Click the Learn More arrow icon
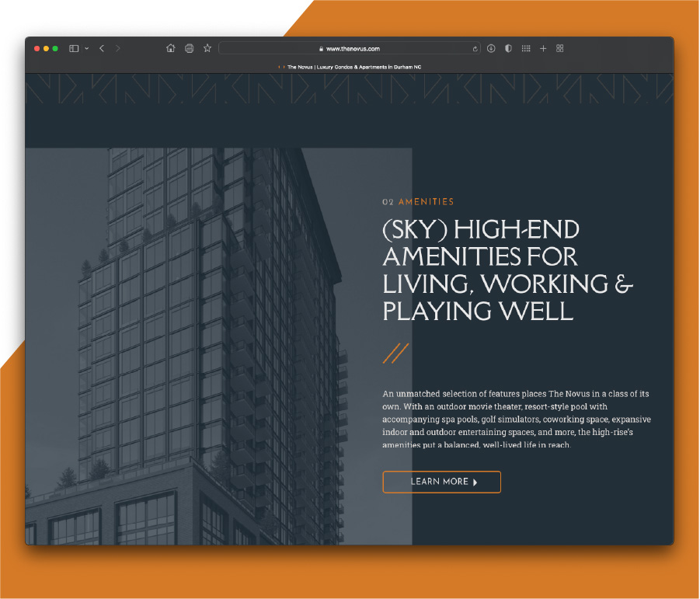This screenshot has width=700, height=599. [x=475, y=482]
